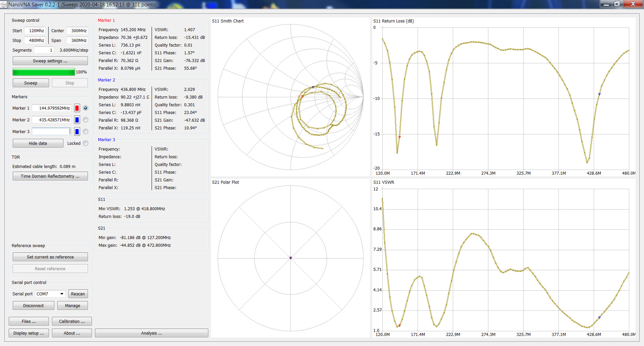Open the Display setup window
The image size is (644, 346).
(29, 333)
